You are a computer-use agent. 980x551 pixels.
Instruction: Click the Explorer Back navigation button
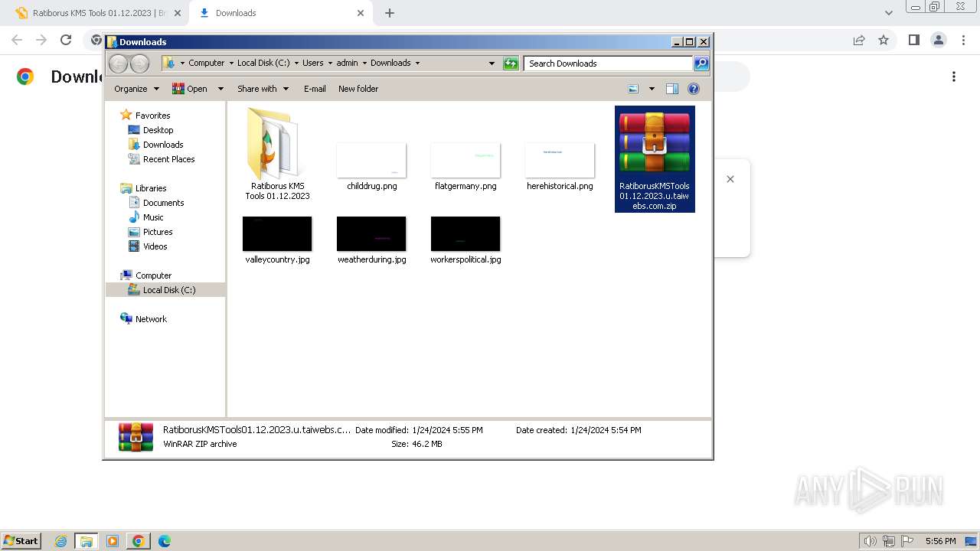pyautogui.click(x=119, y=64)
